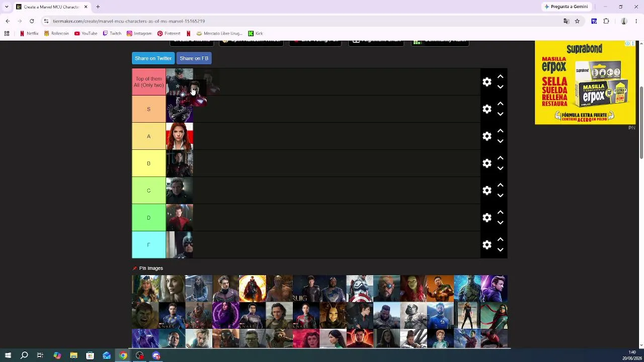Move the A tier row down
644x362 pixels.
500,141
